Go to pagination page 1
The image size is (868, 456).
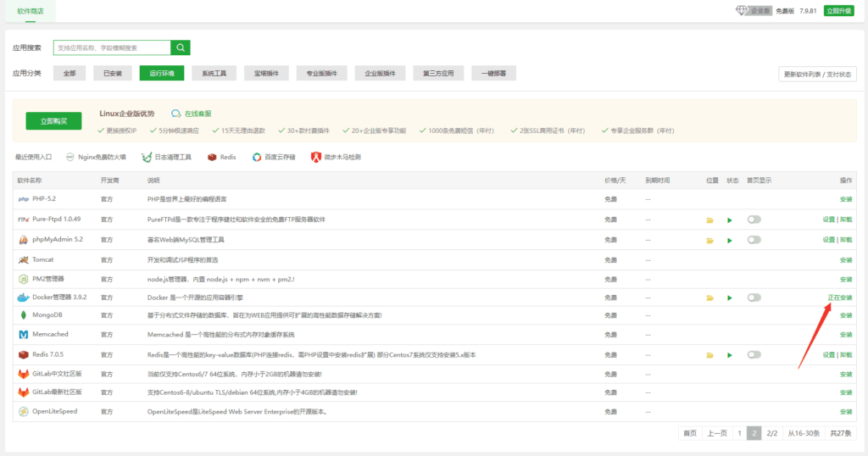pos(739,433)
